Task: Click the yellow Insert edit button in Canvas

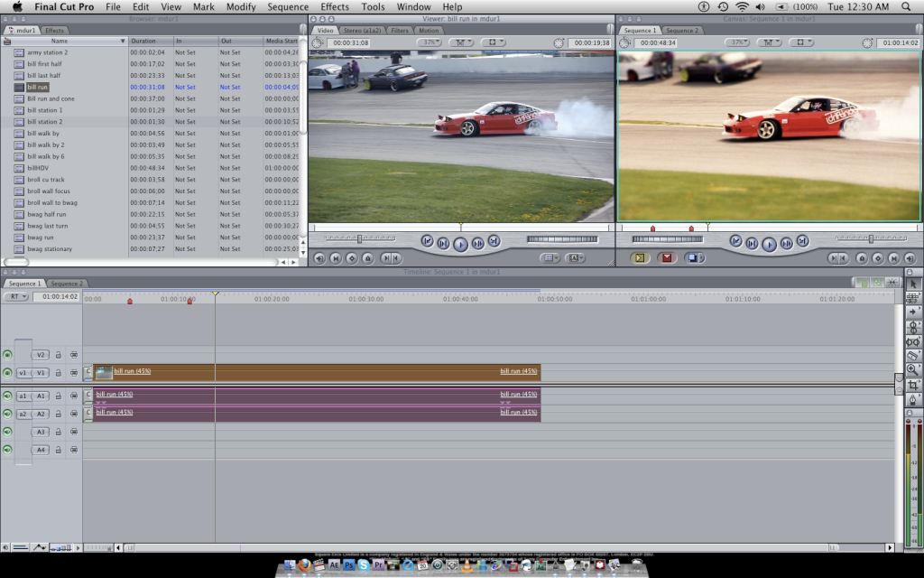Action: [x=640, y=257]
